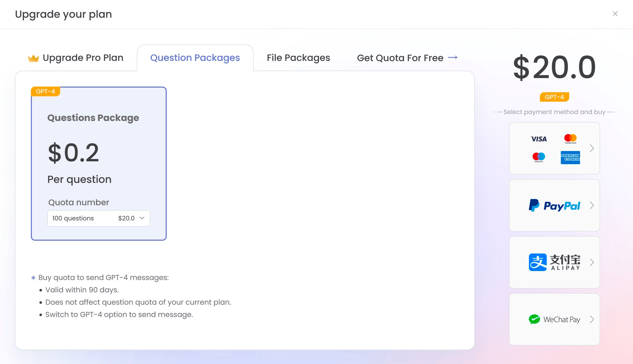
Task: Click the Visa card logo
Action: [x=539, y=139]
